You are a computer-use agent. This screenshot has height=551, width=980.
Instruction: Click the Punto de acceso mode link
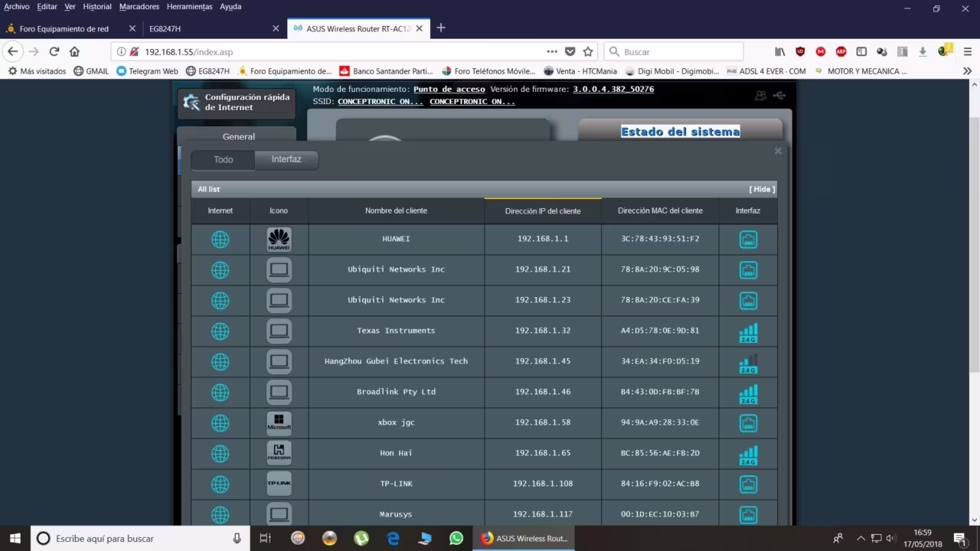coord(449,90)
